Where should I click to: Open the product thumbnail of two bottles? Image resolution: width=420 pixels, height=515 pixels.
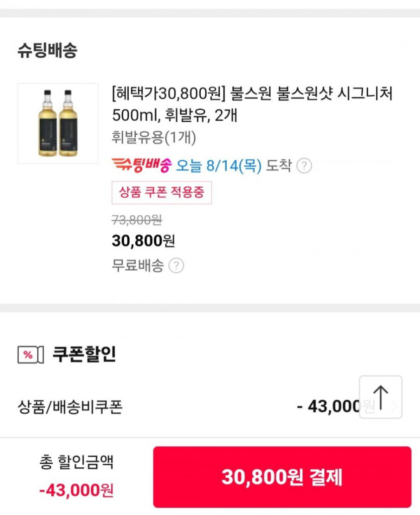58,123
